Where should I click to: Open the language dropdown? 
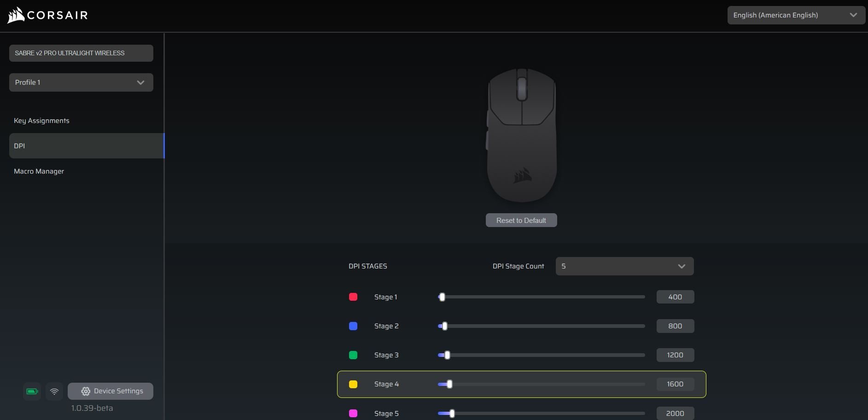[796, 15]
